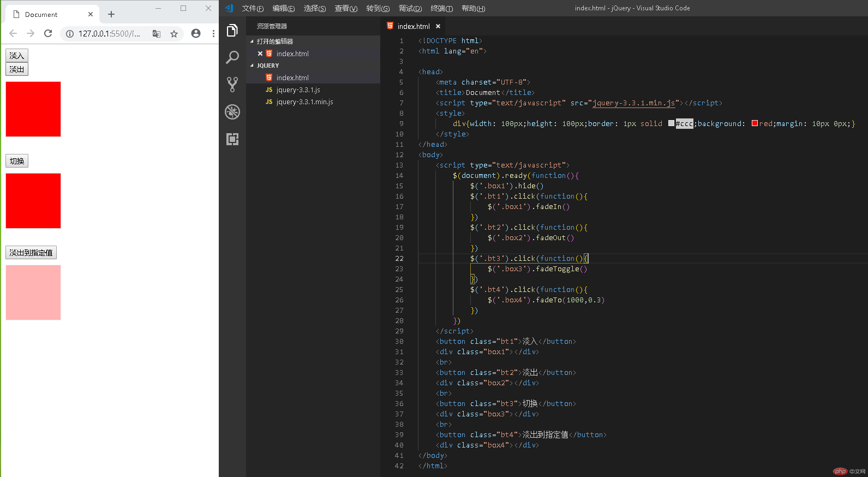Click the browser back arrow
The image size is (868, 477).
pyautogui.click(x=13, y=33)
